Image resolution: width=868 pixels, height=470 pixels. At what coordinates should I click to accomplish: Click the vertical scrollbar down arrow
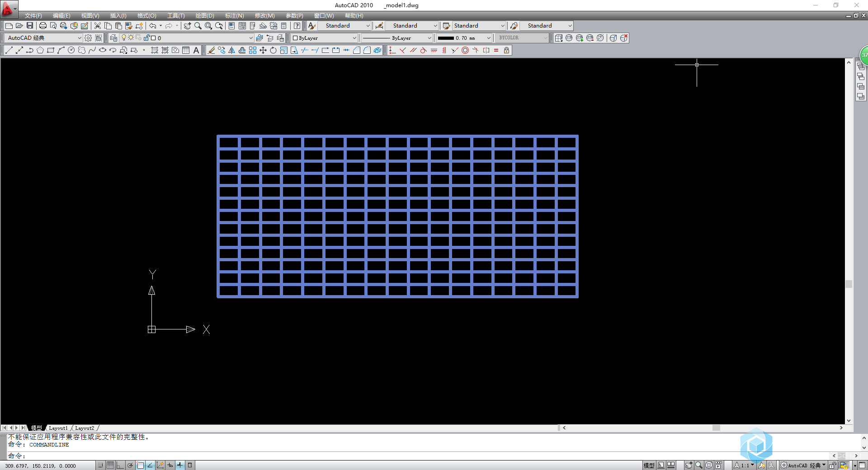(x=849, y=421)
